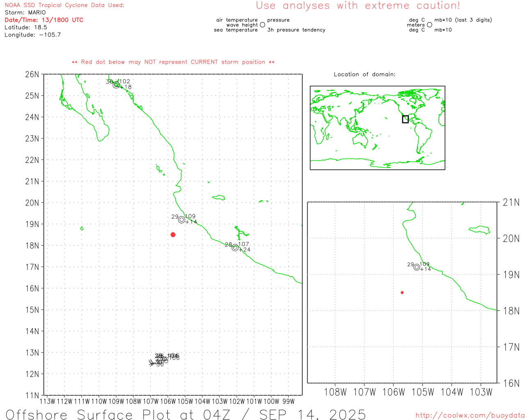525x420 pixels.
Task: Click the 'Storm: MARIO' text
Action: 25,12
